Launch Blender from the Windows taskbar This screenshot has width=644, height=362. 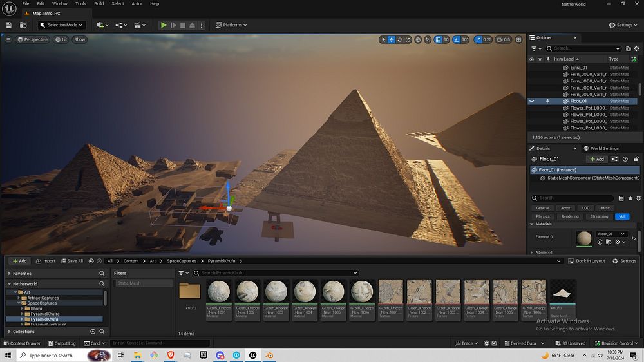[270, 356]
